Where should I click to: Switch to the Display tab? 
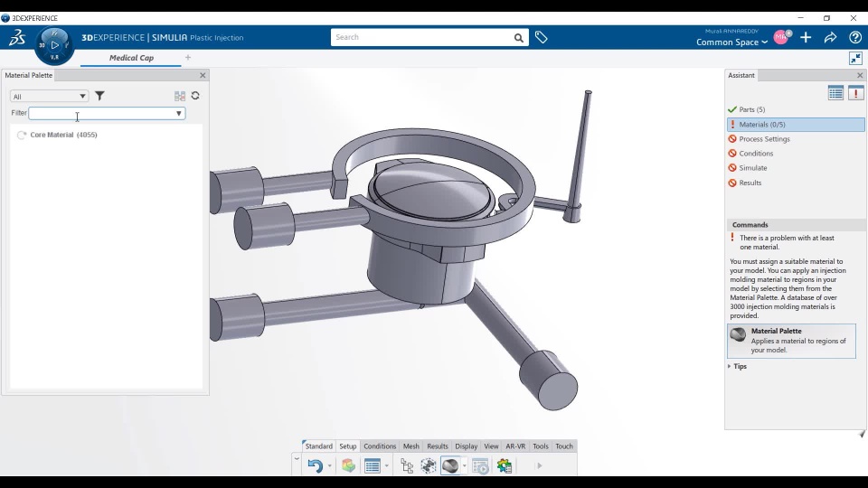tap(467, 446)
